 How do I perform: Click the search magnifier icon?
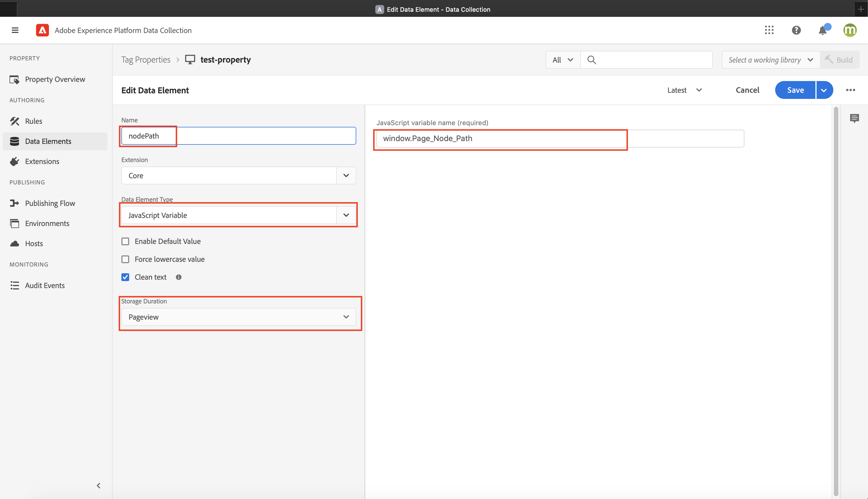tap(592, 60)
